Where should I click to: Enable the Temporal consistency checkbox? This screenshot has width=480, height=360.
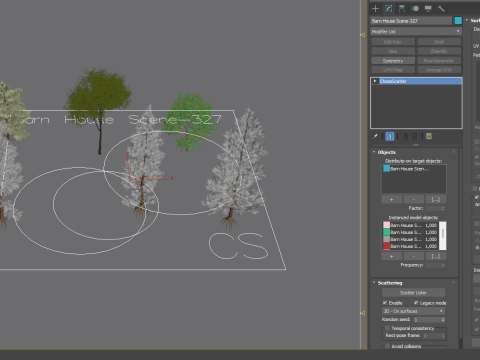387,328
